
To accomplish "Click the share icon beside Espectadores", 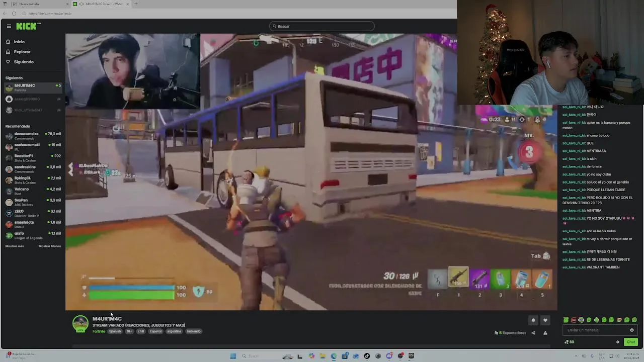I will 533,333.
